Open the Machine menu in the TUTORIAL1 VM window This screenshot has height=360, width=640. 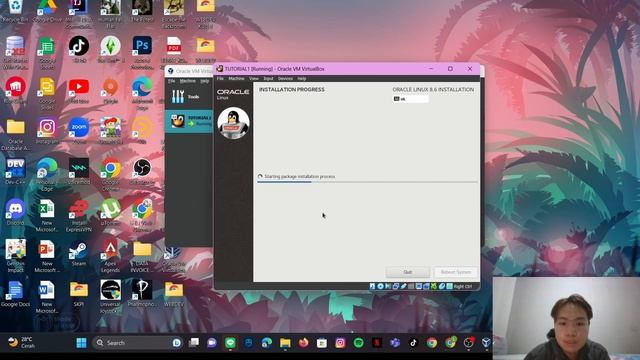click(236, 78)
